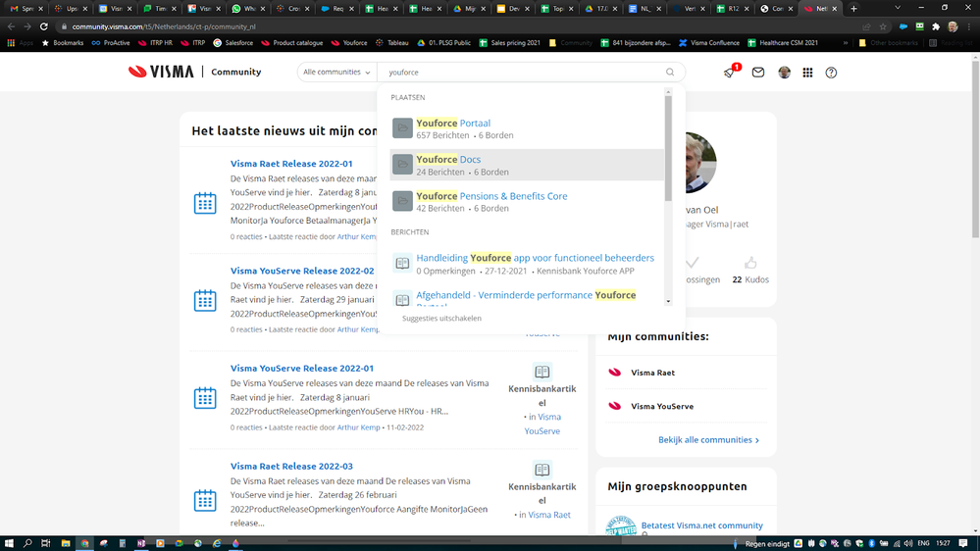The height and width of the screenshot is (551, 980).
Task: Click the calendar icon of Visma Raet Release 2022-01
Action: tap(205, 203)
